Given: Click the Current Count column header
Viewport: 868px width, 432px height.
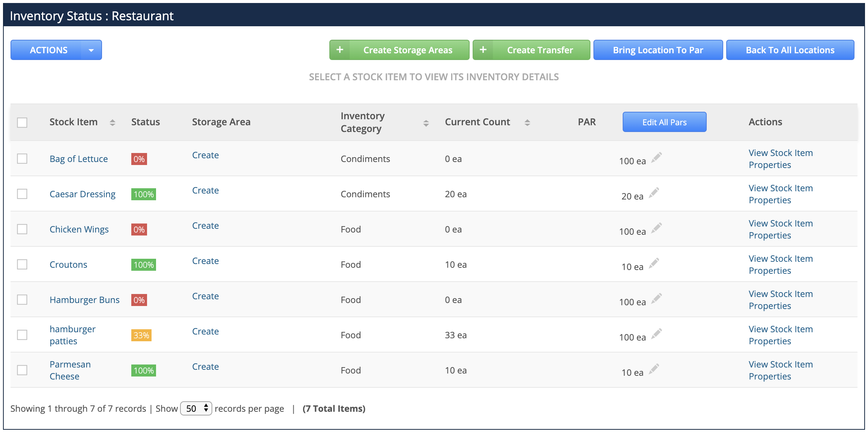Looking at the screenshot, I should click(x=477, y=122).
